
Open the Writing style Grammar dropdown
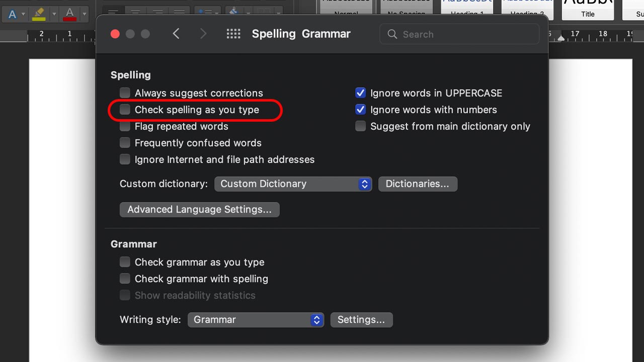point(256,320)
